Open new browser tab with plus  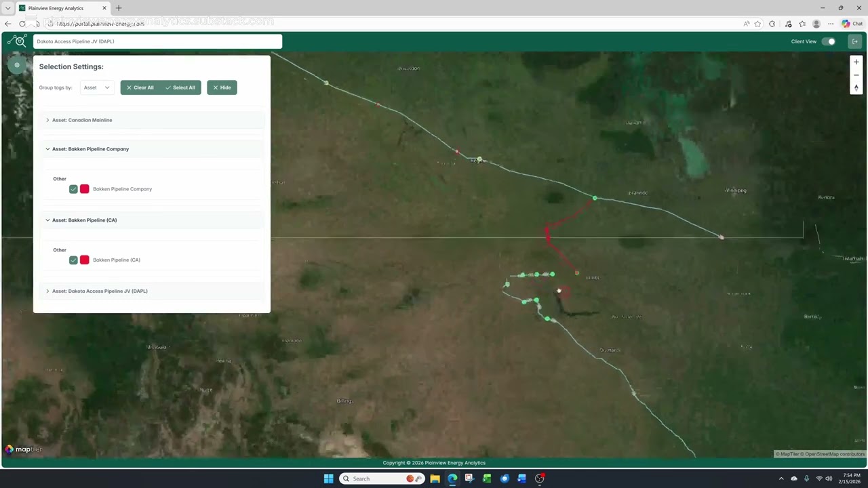(119, 8)
